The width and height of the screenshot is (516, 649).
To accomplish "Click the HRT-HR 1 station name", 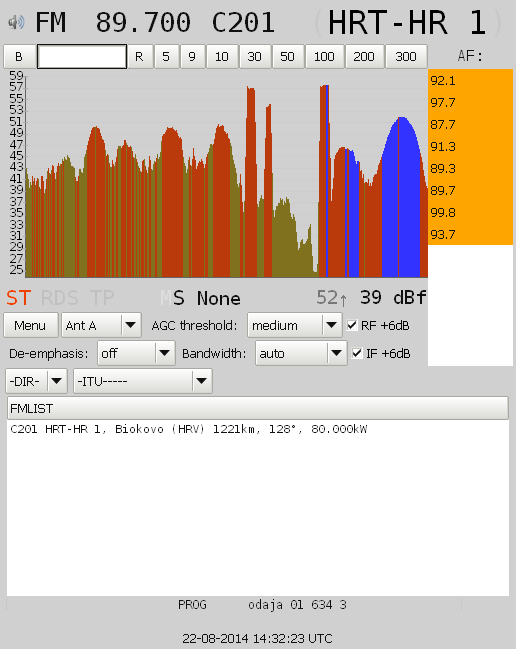I will 407,22.
